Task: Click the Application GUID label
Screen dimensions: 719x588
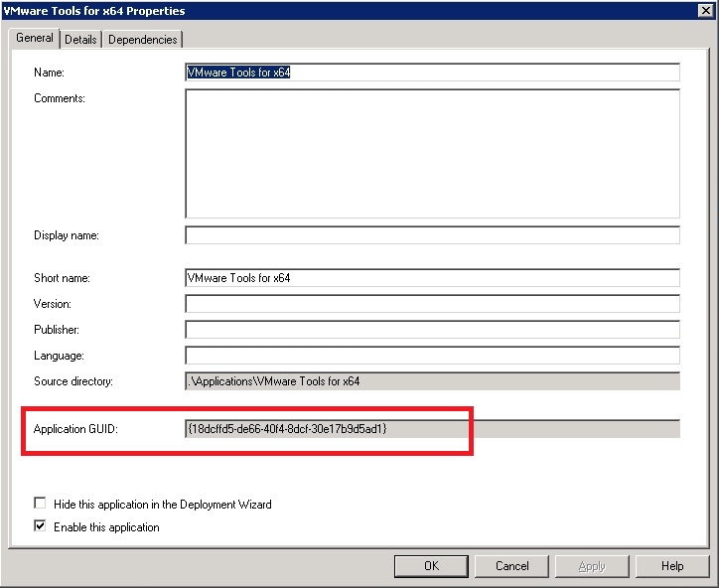Action: pyautogui.click(x=75, y=429)
